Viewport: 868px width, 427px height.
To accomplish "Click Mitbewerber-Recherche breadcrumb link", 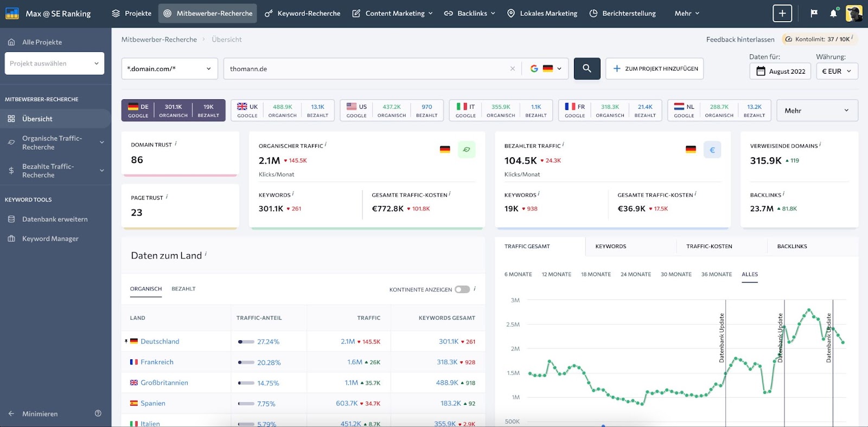I will (159, 40).
